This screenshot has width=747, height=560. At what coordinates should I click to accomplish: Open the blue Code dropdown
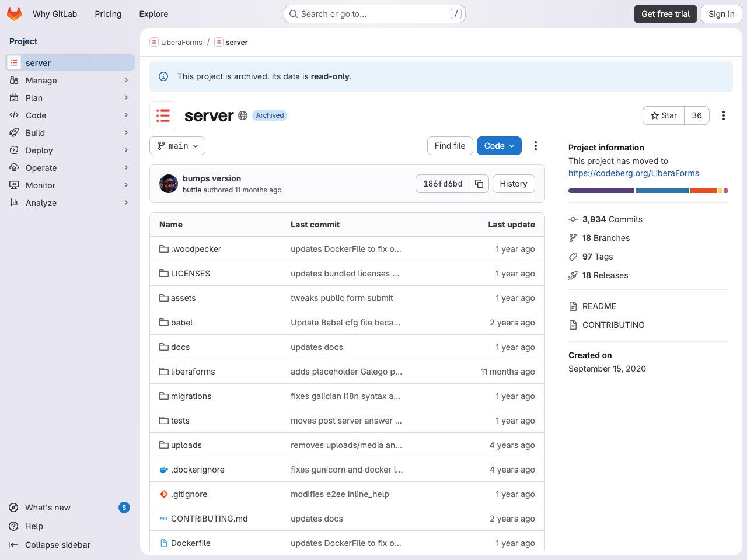[x=499, y=146]
